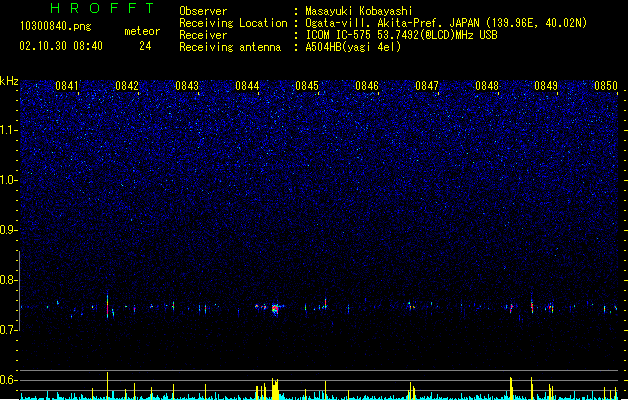
Task: Click the Observer label
Action: (203, 11)
